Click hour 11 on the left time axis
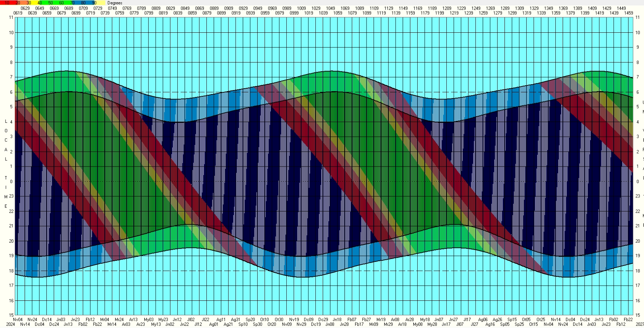This screenshot has height=328, width=644. [x=11, y=17]
